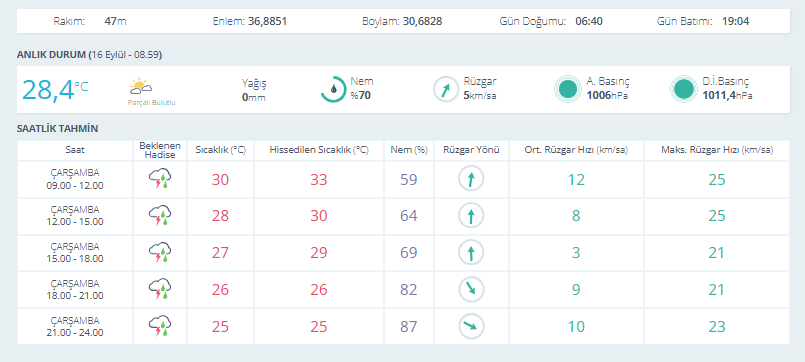
Task: Click temperature 30 in the 09.00 row
Action: click(220, 180)
